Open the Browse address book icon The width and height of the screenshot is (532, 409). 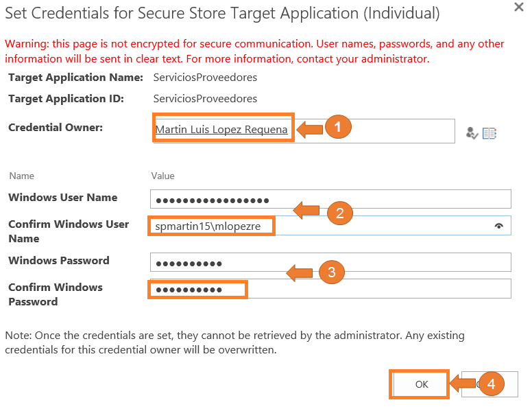pyautogui.click(x=489, y=133)
